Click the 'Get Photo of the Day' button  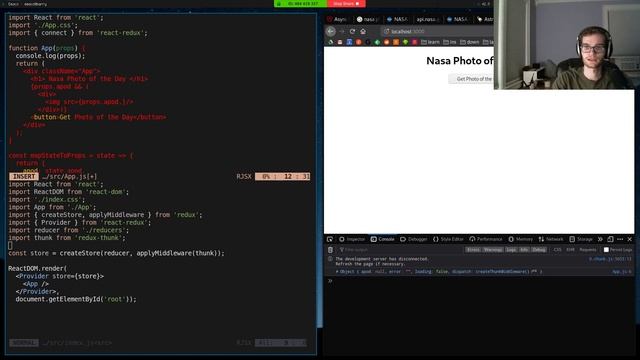click(471, 79)
